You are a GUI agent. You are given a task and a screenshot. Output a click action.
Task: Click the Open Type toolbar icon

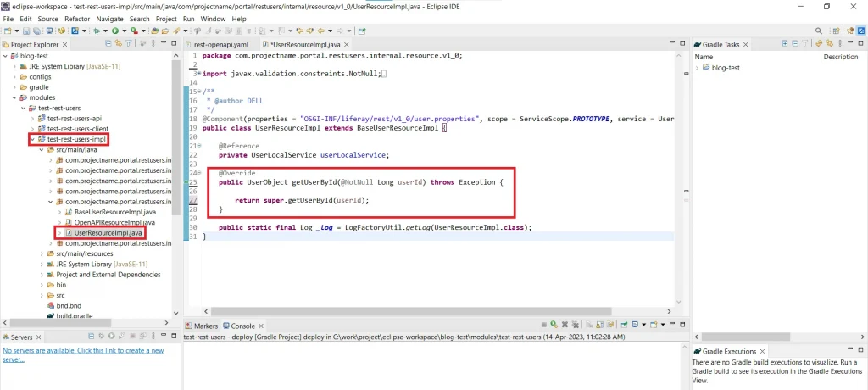pyautogui.click(x=154, y=31)
